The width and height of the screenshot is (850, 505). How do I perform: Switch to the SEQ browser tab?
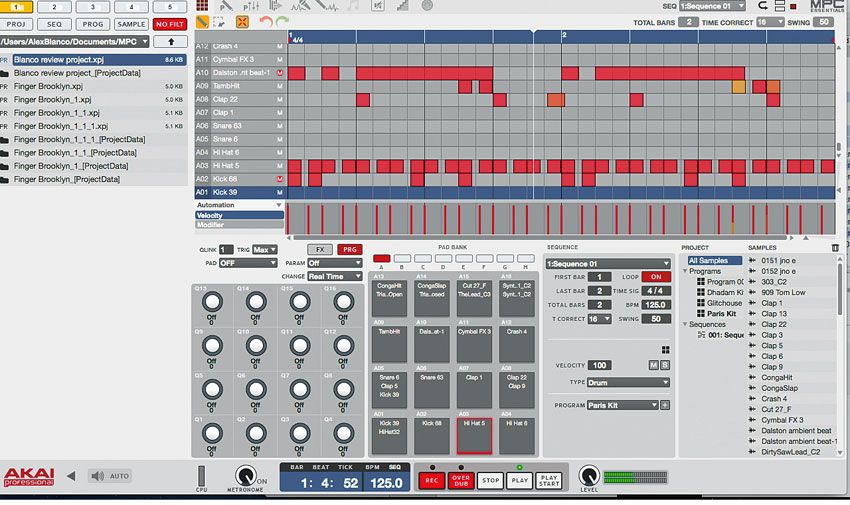55,24
